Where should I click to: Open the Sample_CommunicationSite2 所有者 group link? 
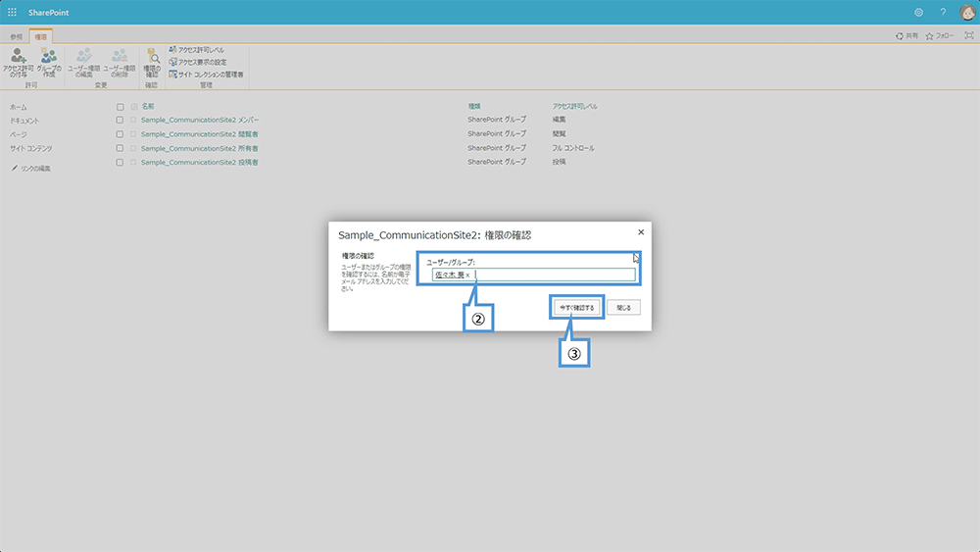(x=199, y=148)
